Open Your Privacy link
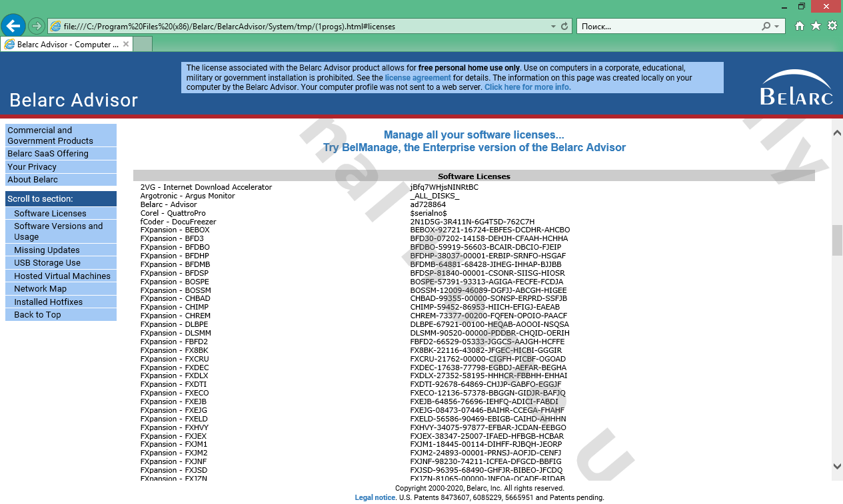Viewport: 843px width, 504px height. (x=61, y=167)
